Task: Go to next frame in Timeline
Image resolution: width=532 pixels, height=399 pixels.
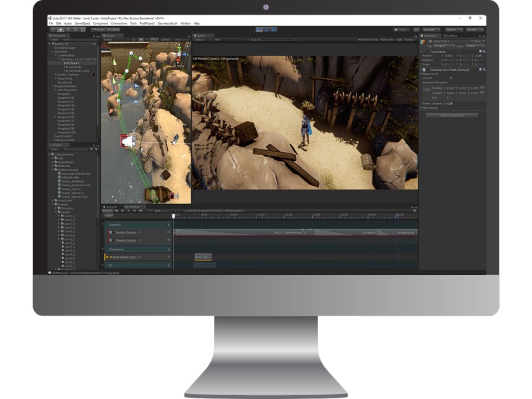Action: click(135, 211)
